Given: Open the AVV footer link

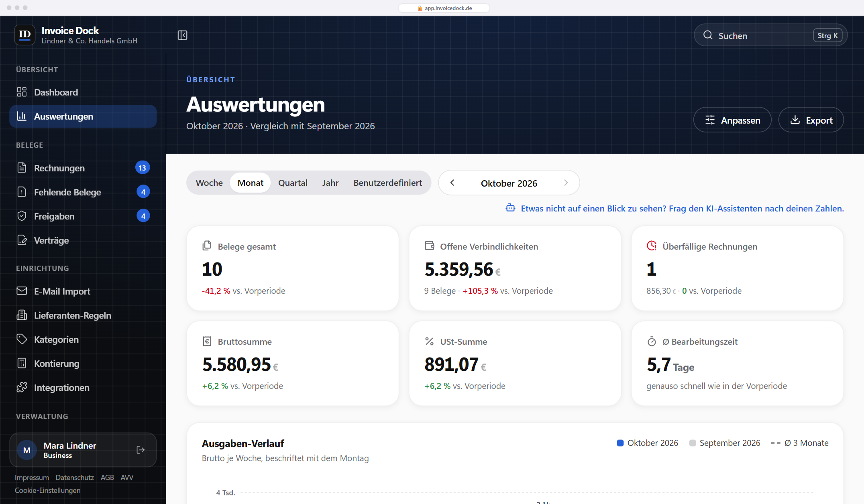Looking at the screenshot, I should click(127, 478).
